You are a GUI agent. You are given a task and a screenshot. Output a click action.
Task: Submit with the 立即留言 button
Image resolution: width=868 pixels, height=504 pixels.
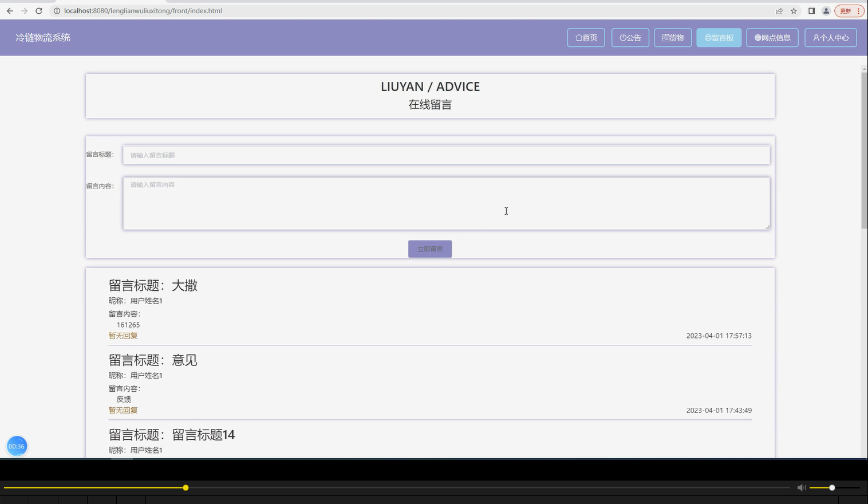(x=430, y=249)
